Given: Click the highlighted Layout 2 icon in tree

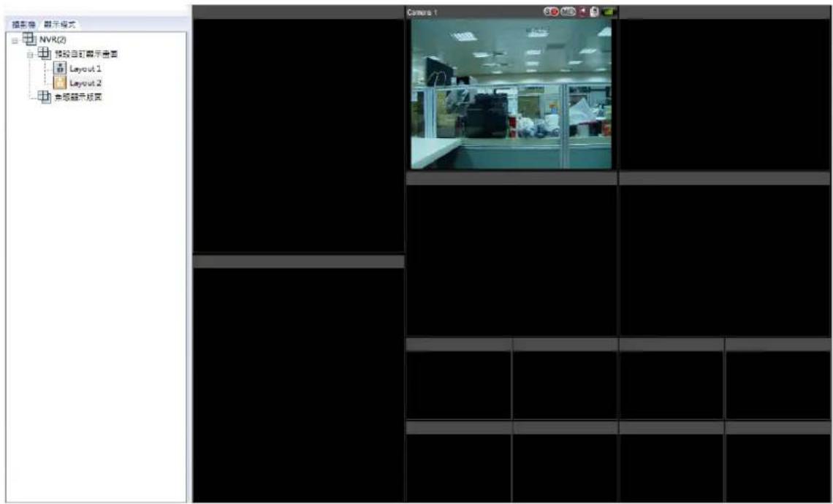Looking at the screenshot, I should click(60, 83).
